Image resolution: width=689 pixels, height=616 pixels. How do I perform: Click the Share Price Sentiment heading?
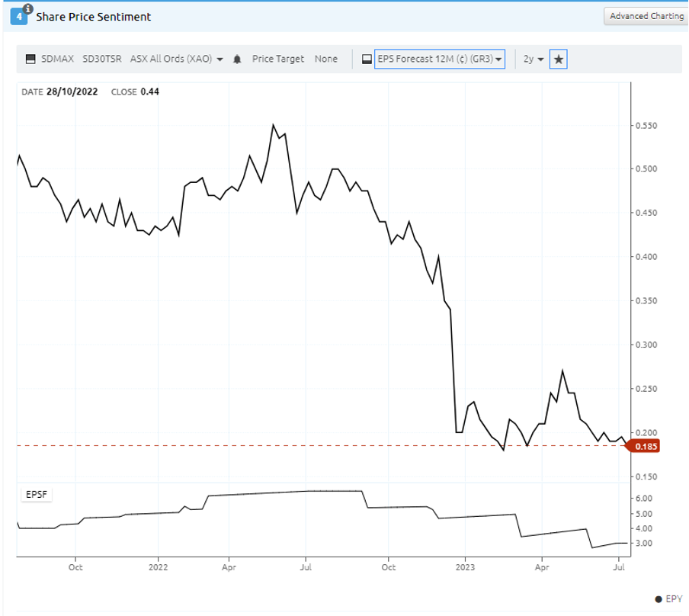[x=93, y=17]
